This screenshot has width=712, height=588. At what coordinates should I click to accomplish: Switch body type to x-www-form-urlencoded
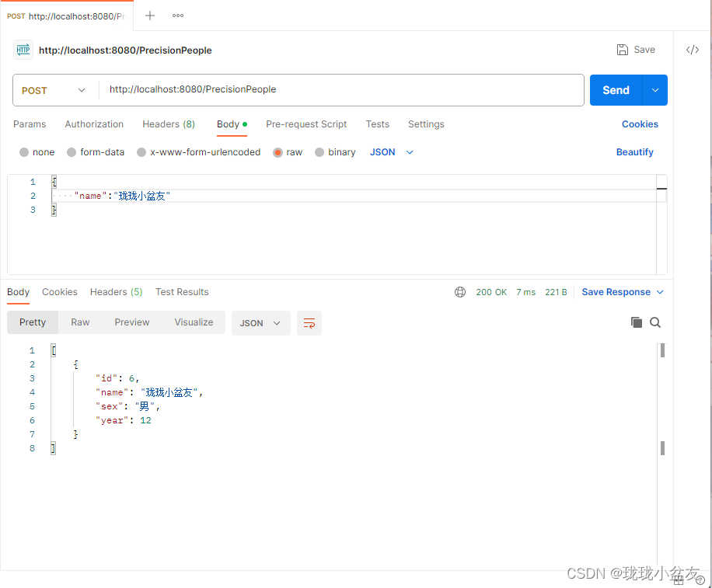(x=197, y=152)
